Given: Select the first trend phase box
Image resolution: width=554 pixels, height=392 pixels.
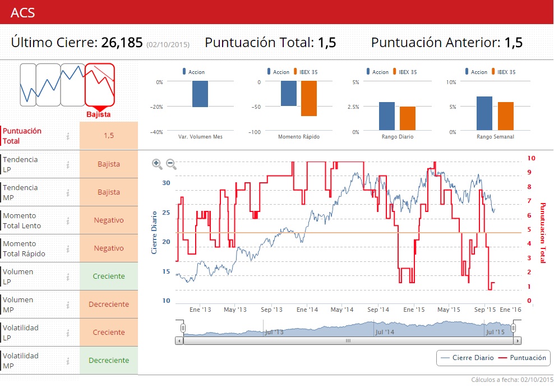Looking at the screenshot, I should (x=28, y=85).
